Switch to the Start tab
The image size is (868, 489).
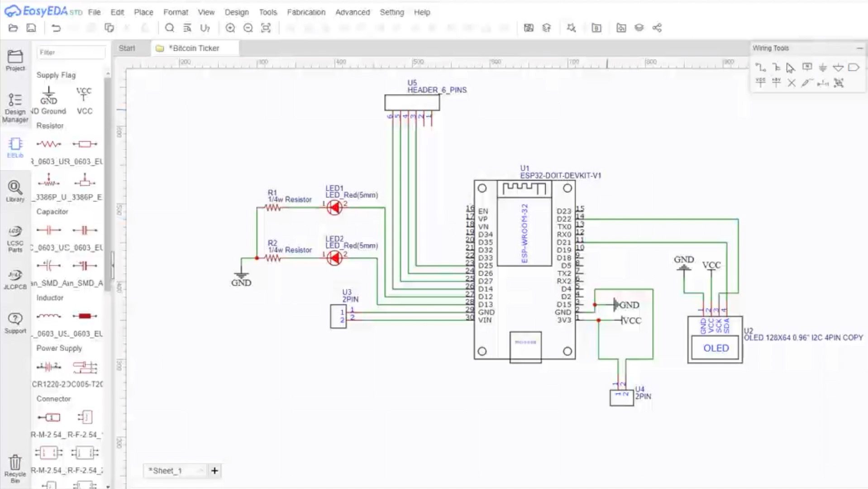point(127,48)
